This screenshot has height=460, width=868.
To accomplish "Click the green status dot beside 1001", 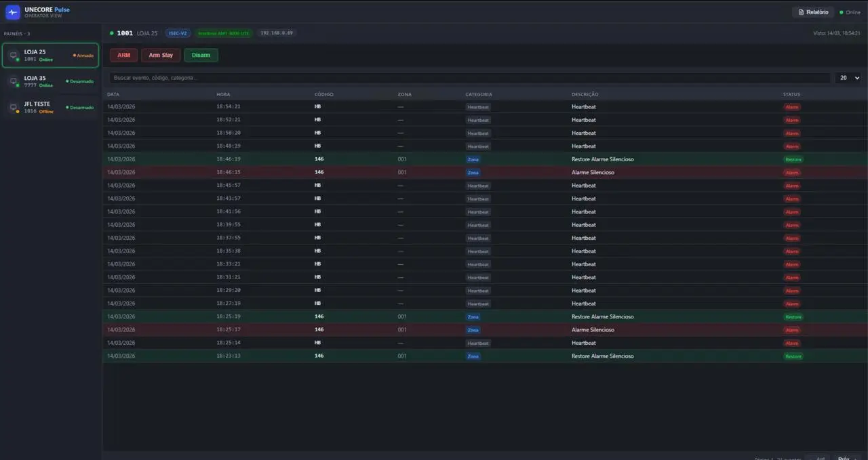I will tap(112, 33).
